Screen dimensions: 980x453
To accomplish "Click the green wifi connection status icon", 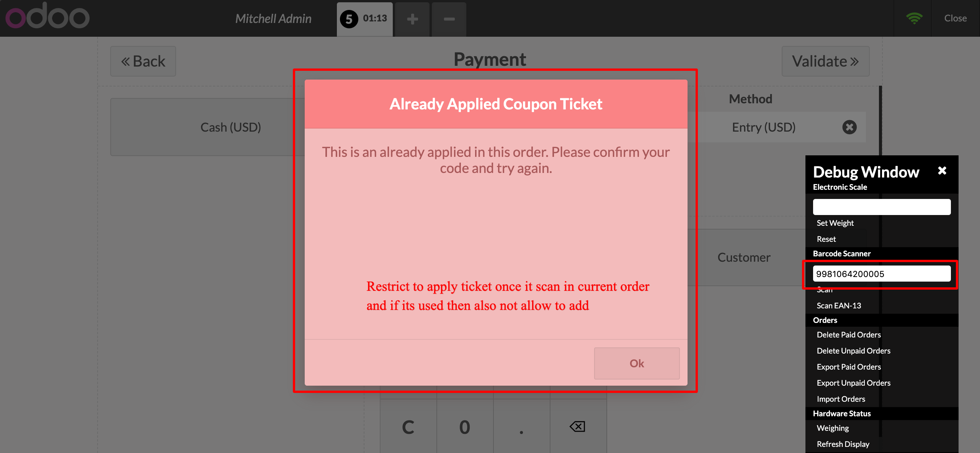I will pos(914,18).
